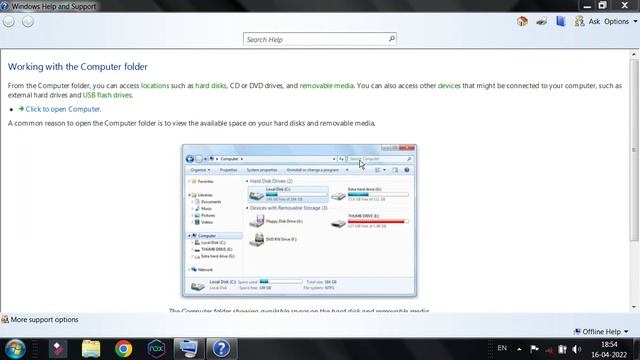This screenshot has width=640, height=360.
Task: Launch Google Chrome from the taskbar
Action: pyautogui.click(x=123, y=349)
